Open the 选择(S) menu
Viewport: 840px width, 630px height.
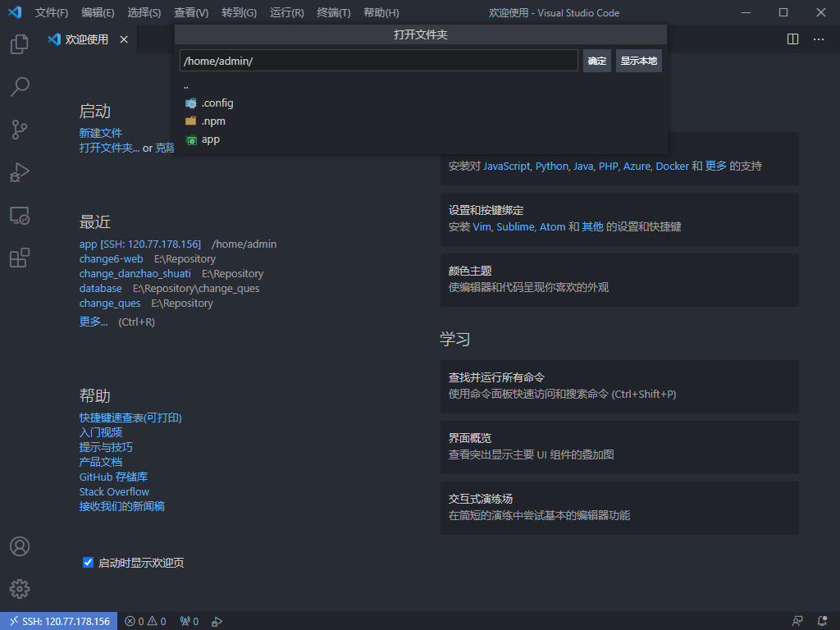pos(144,13)
